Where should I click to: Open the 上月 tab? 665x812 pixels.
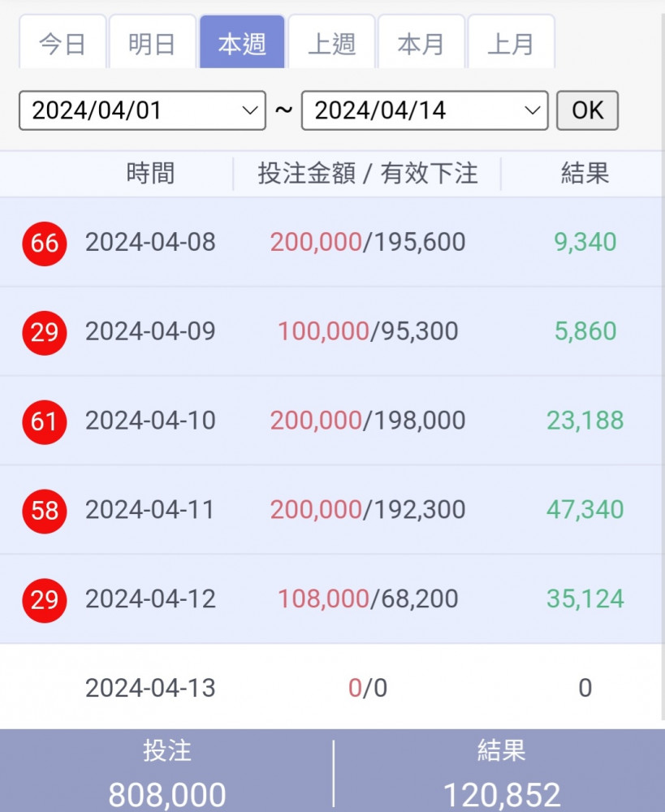[x=512, y=42]
